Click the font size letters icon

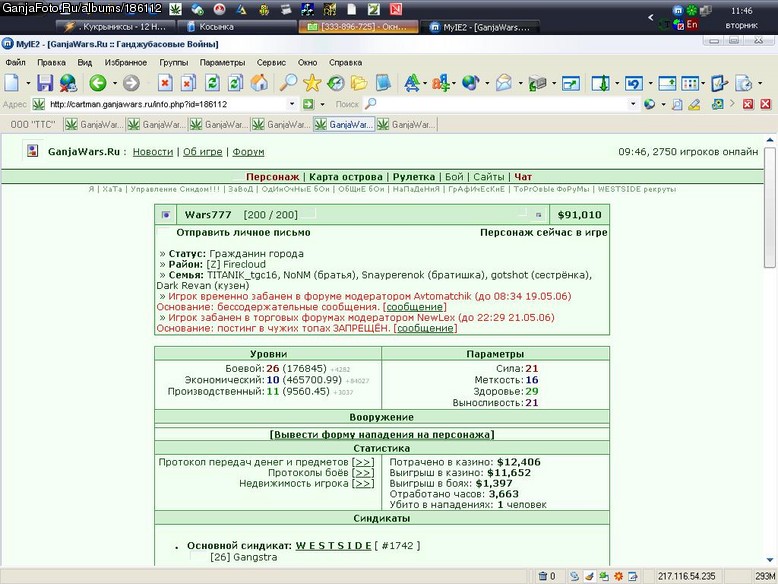point(411,83)
